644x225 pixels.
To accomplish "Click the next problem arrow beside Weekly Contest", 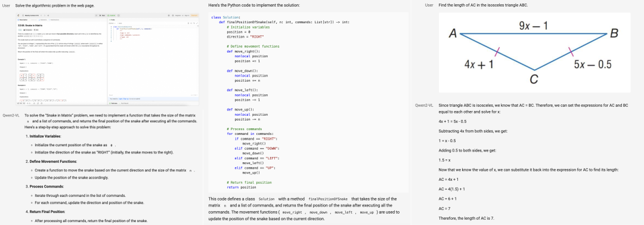I will [x=45, y=16].
